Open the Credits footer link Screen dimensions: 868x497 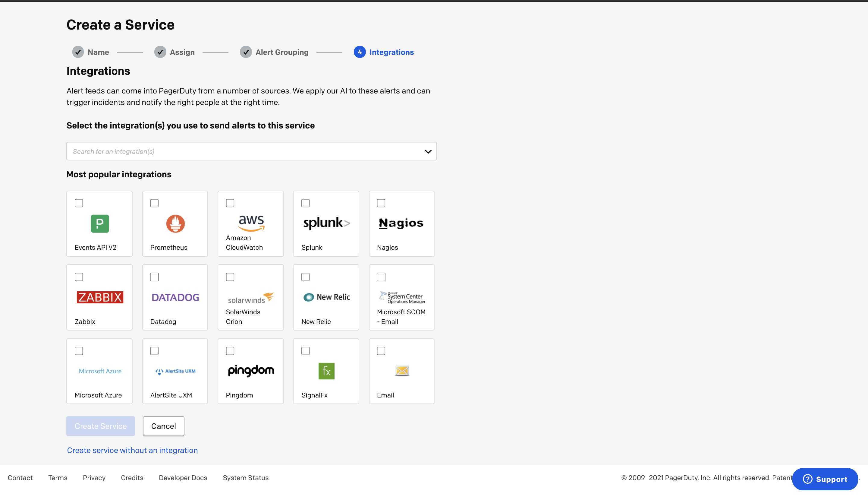[x=132, y=477]
